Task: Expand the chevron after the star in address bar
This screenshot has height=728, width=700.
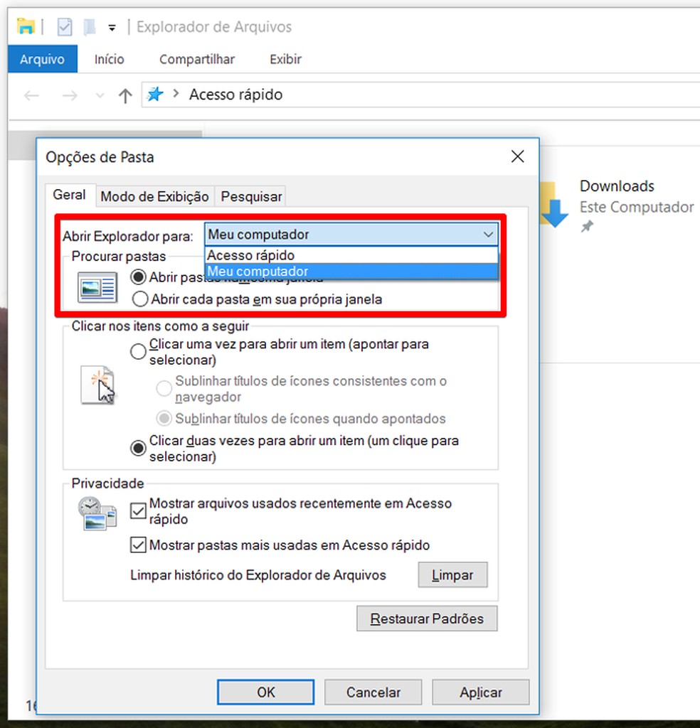Action: (176, 94)
